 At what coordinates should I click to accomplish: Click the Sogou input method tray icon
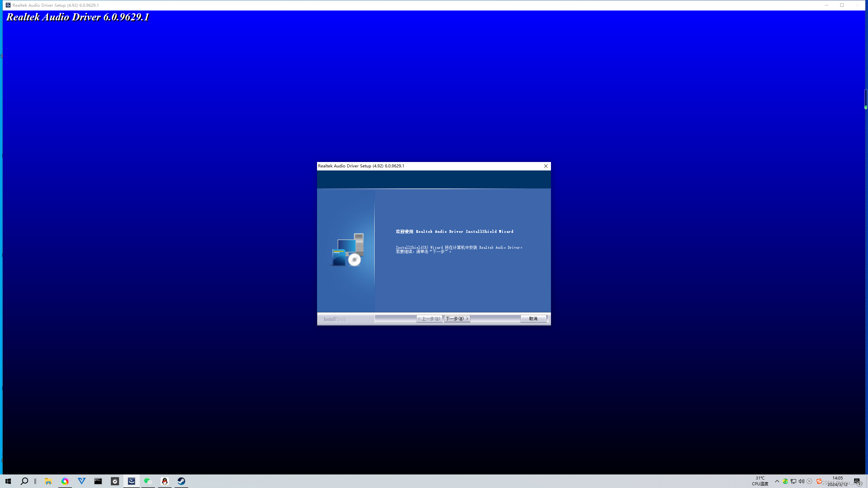(x=818, y=481)
